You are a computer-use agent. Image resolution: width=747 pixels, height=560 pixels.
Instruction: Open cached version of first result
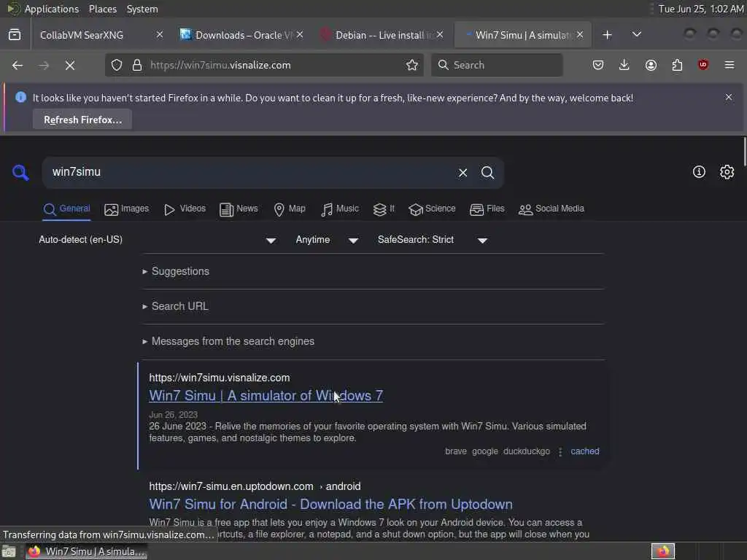coord(584,451)
